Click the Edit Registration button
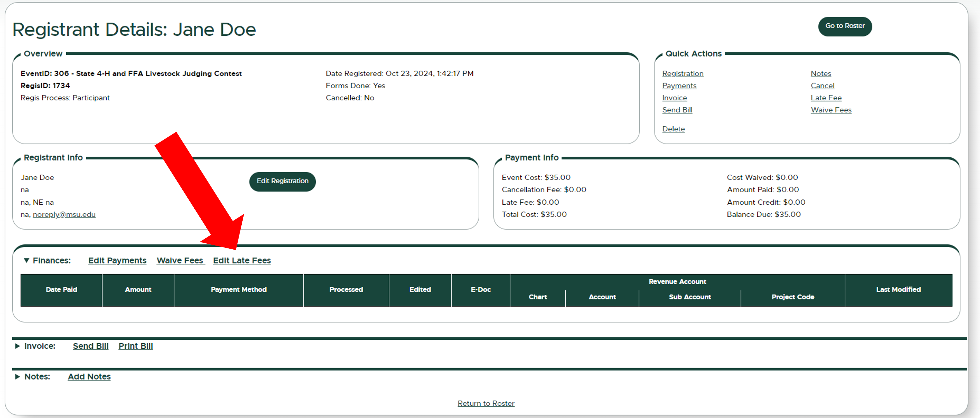 pos(282,181)
